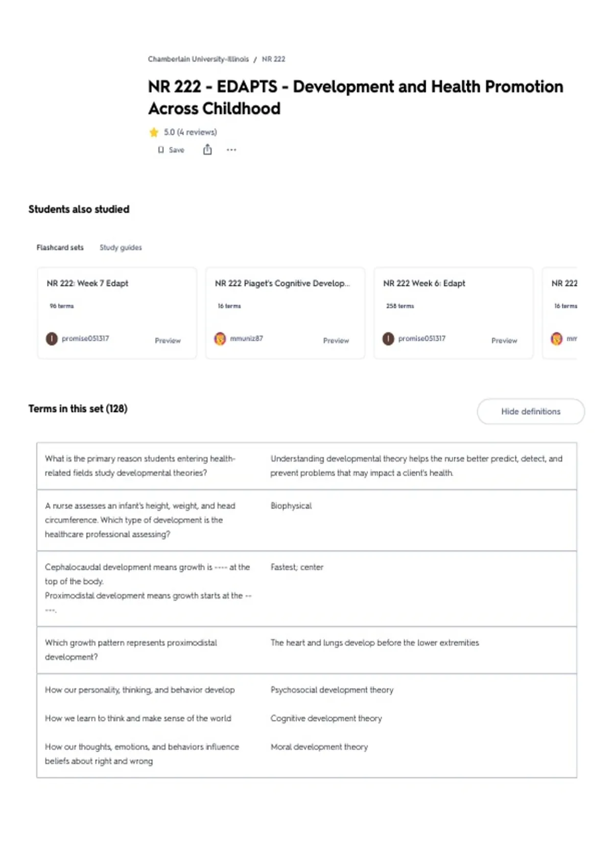Open Chamberlain University-Illinois breadcrumb link

[x=198, y=59]
